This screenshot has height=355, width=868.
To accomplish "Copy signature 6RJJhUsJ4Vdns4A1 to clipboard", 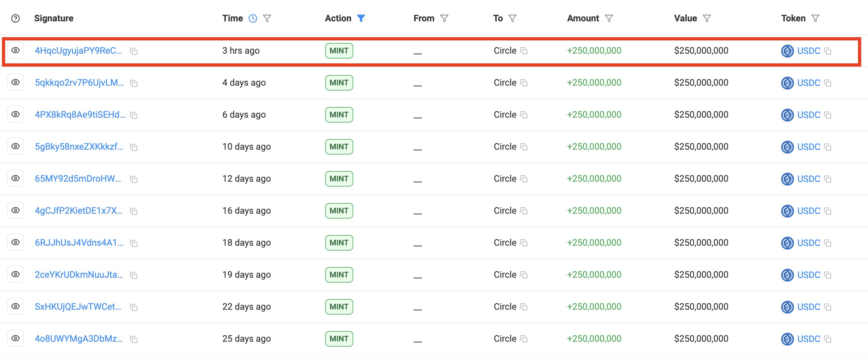I will click(134, 243).
